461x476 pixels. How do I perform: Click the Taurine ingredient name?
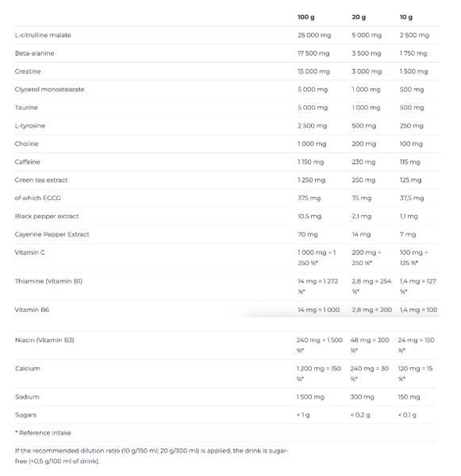click(x=26, y=107)
